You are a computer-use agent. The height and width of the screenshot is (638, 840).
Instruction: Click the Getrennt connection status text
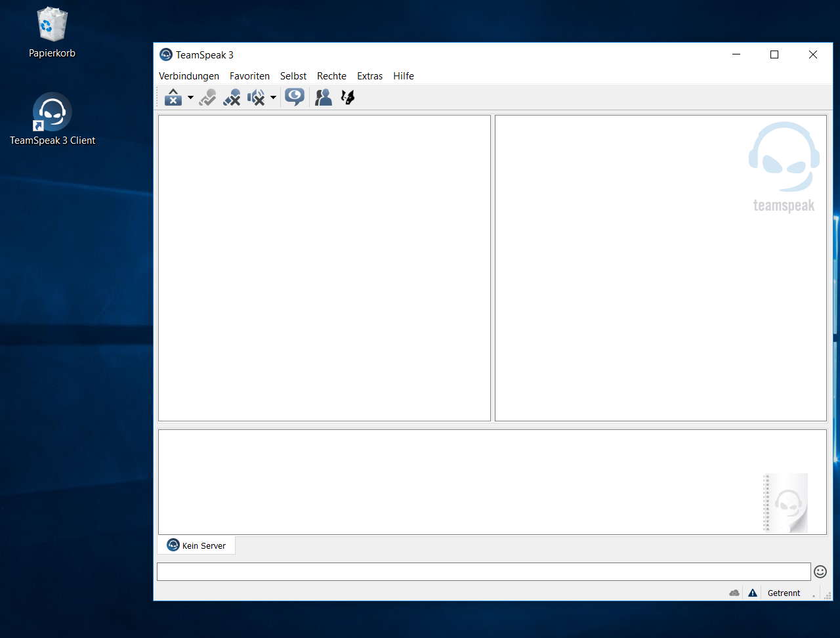pyautogui.click(x=784, y=593)
